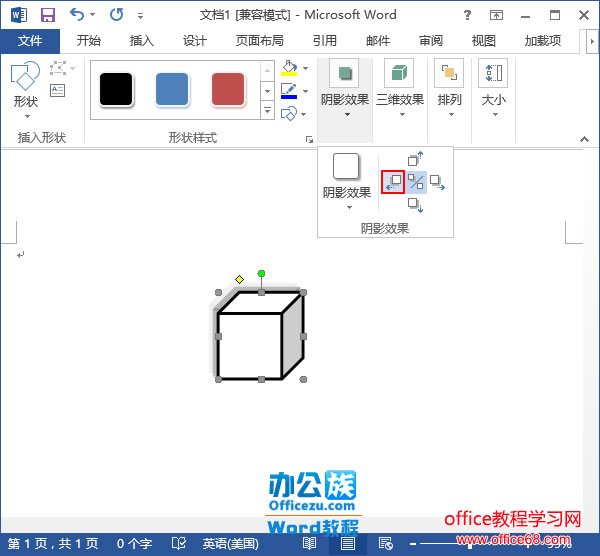Open the Customize Quick Access Toolbar dropdown
The width and height of the screenshot is (600, 556).
click(140, 16)
